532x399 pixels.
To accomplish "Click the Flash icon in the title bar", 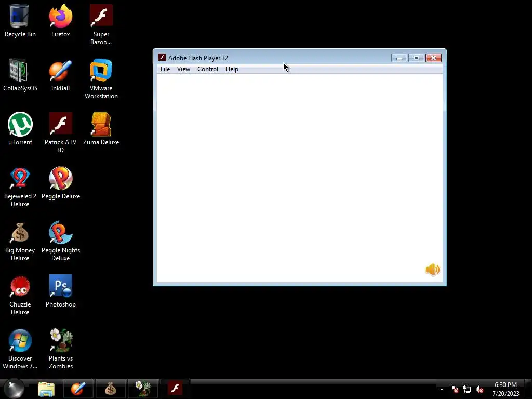I will point(162,58).
